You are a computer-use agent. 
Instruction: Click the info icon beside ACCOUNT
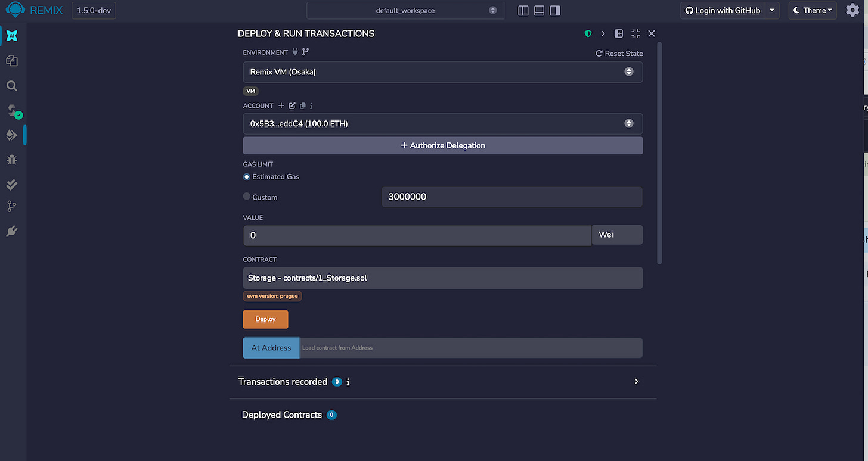coord(311,106)
